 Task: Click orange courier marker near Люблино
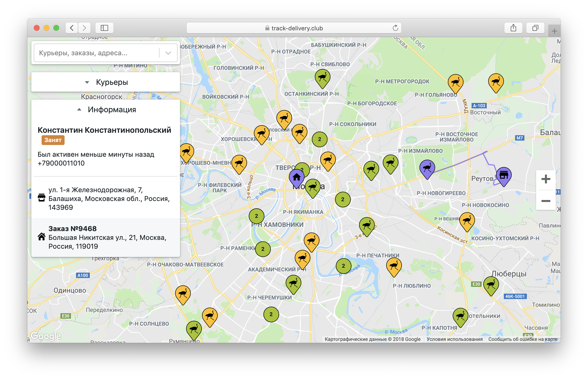[x=394, y=266]
